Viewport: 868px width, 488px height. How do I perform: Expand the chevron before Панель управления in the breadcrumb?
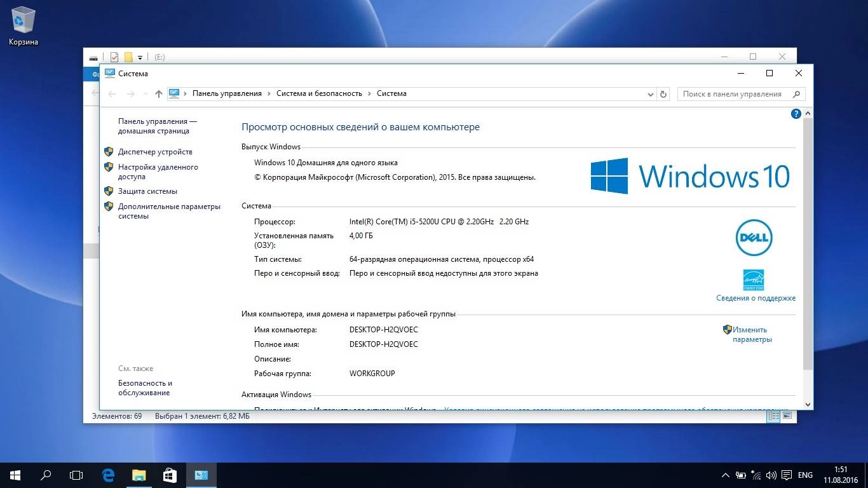click(186, 93)
